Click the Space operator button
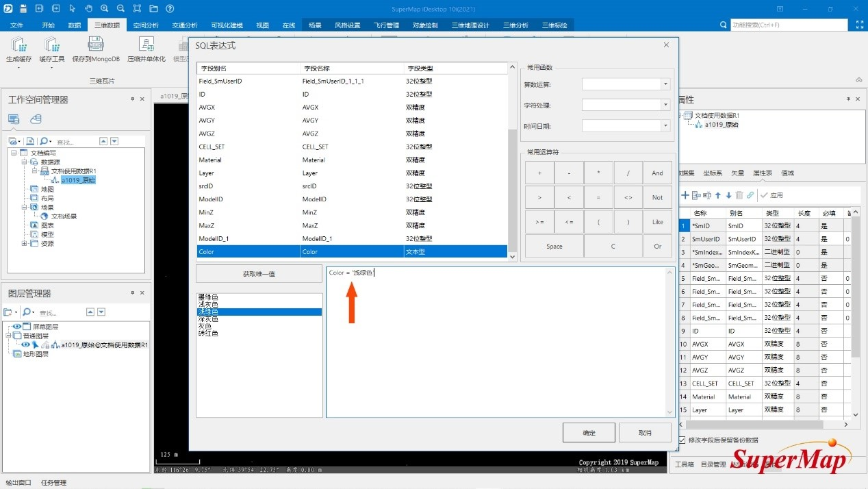 (554, 247)
